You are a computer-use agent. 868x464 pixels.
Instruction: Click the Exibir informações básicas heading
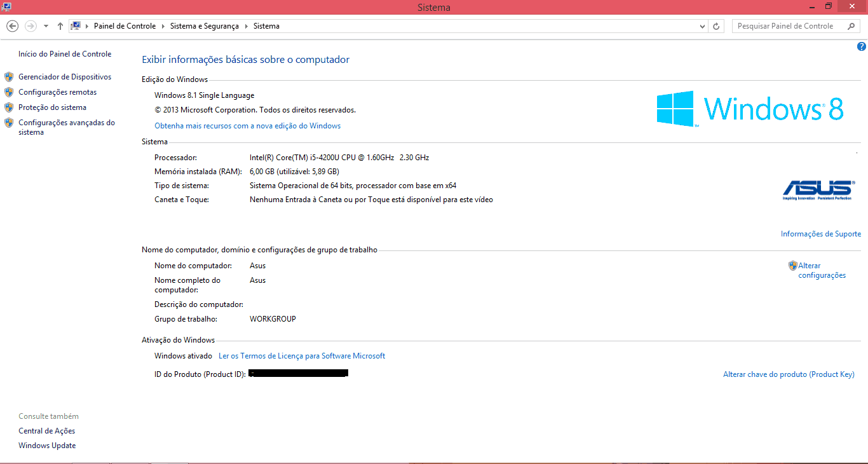point(246,60)
